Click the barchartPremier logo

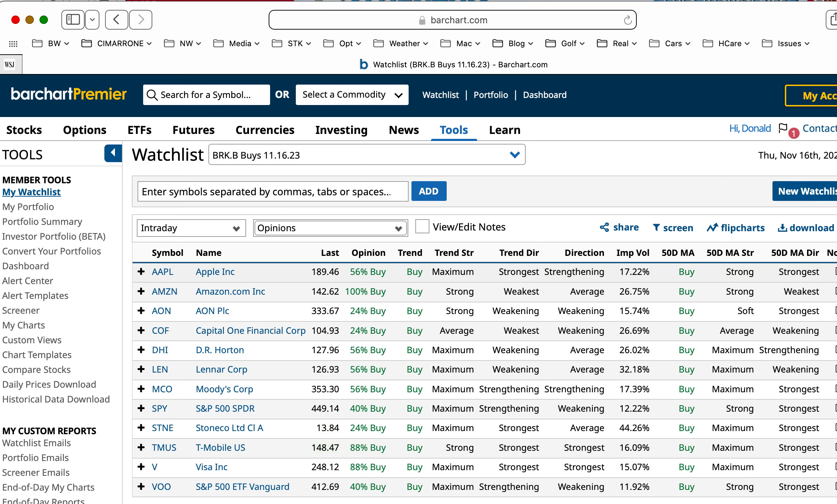click(x=69, y=94)
